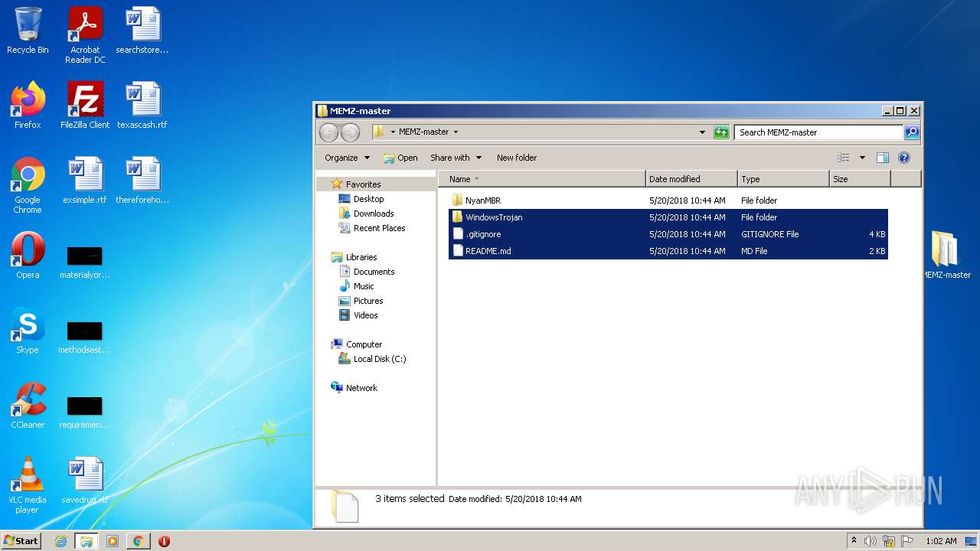Select the materialyor desktop file
Viewport: 980px width, 551px height.
click(85, 260)
